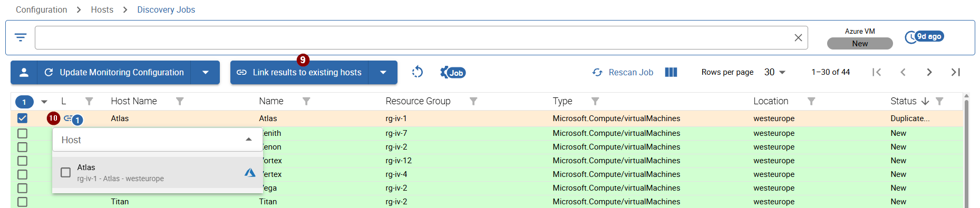Filter the Location column
The image size is (980, 208).
click(x=811, y=101)
